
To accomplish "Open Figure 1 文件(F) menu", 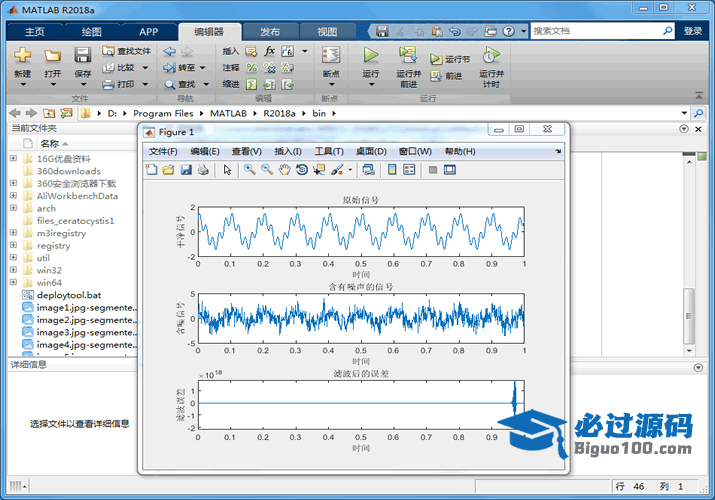I will tap(163, 151).
